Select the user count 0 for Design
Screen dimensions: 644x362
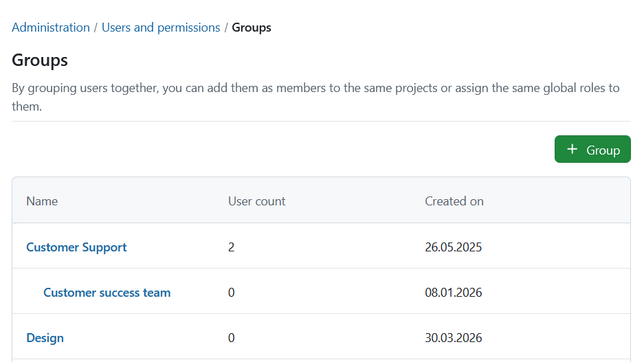[231, 338]
